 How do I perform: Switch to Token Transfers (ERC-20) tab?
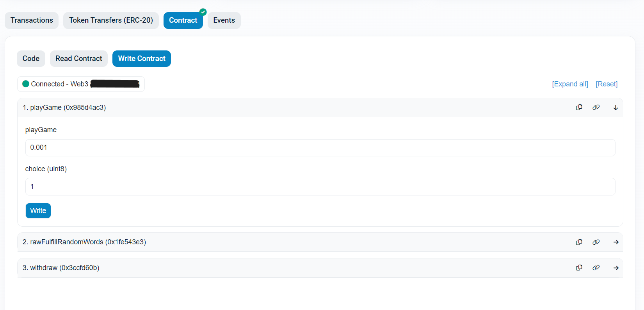click(x=111, y=20)
